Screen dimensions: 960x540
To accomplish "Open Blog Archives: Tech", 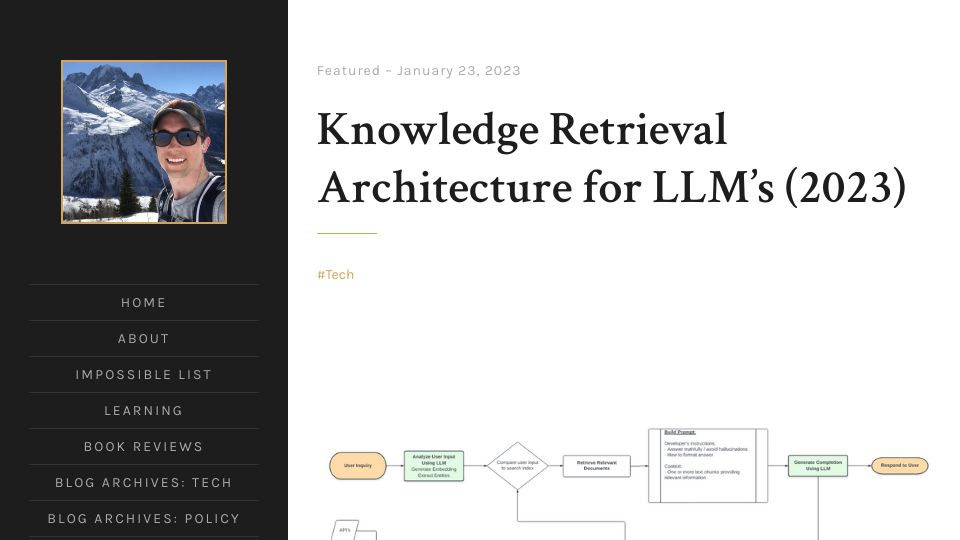I will click(x=143, y=482).
